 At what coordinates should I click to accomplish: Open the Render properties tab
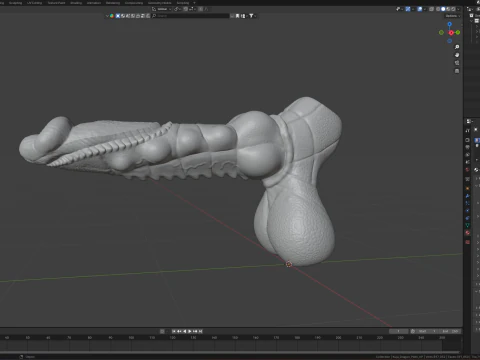467,140
